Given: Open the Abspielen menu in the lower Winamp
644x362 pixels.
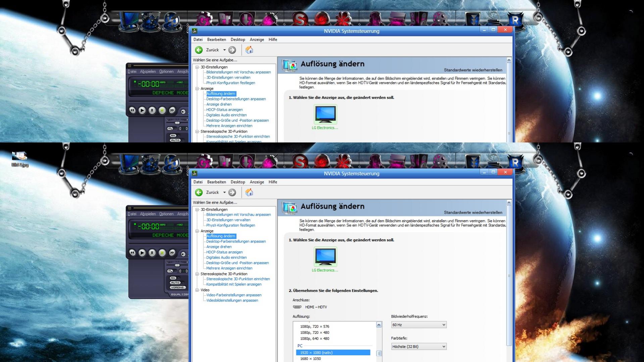Looking at the screenshot, I should [x=148, y=214].
